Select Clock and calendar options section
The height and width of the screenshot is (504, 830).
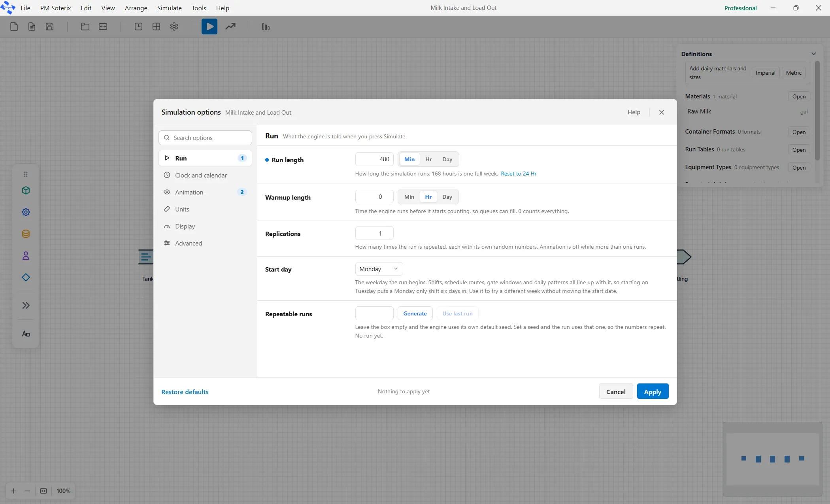205,175
